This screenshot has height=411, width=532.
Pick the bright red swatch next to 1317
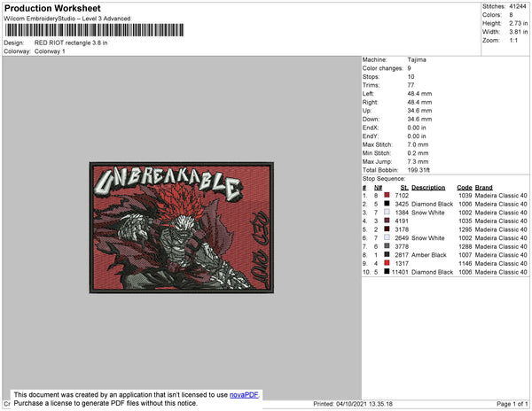click(x=387, y=263)
